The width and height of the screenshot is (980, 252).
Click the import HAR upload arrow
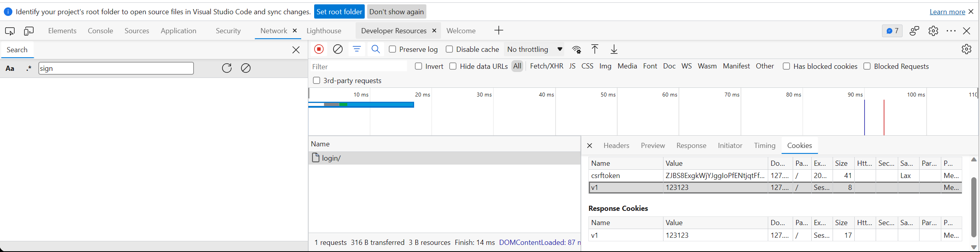pos(595,49)
